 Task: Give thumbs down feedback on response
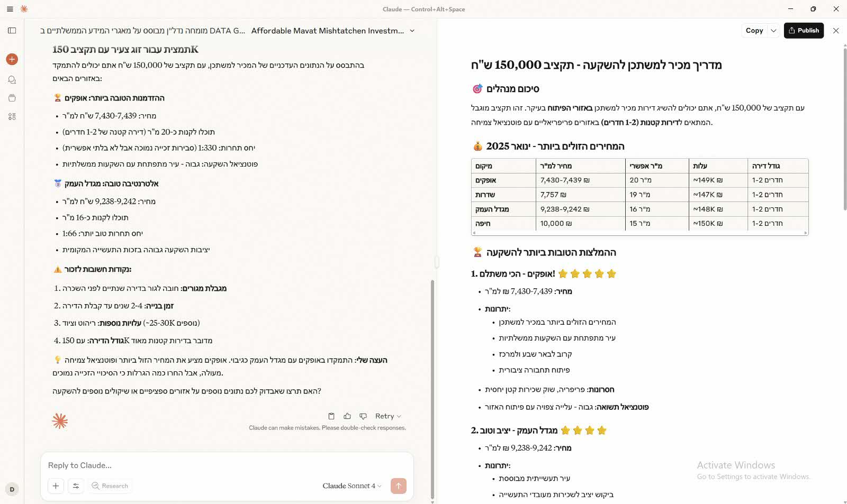click(363, 416)
